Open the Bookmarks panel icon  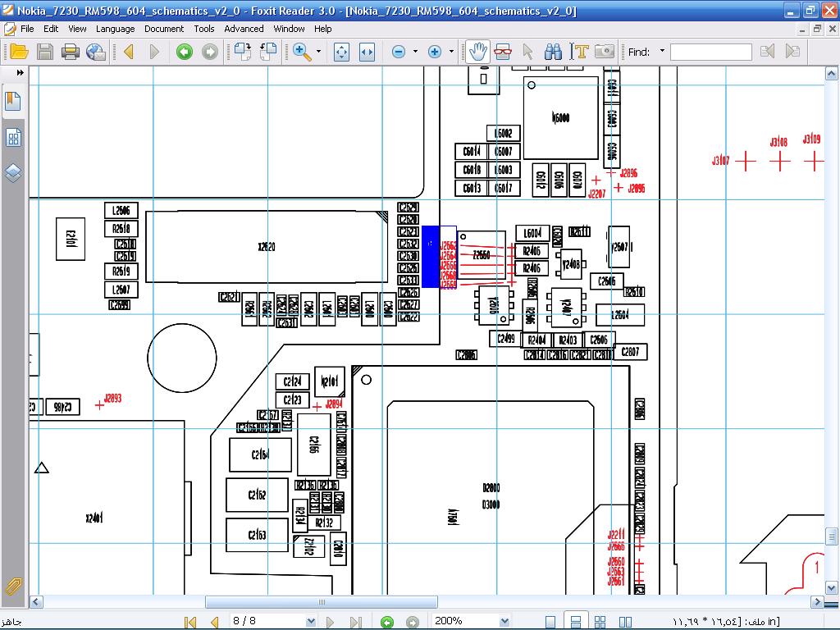coord(13,101)
